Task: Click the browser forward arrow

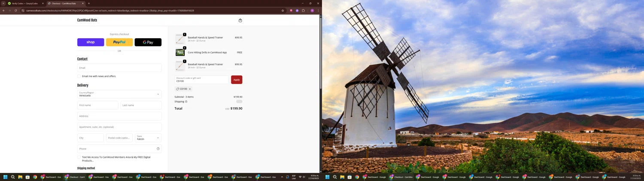Action: pyautogui.click(x=9, y=10)
